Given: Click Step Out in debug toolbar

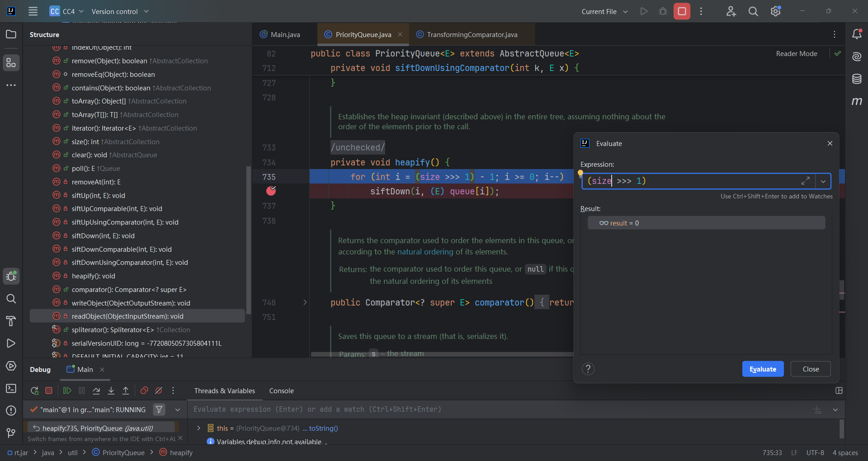Looking at the screenshot, I should click(x=126, y=390).
